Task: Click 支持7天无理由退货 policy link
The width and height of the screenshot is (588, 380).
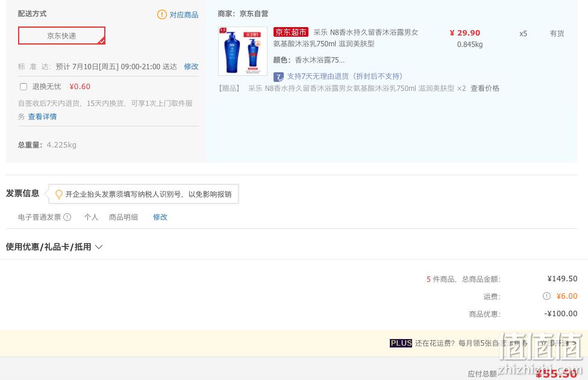Action: [345, 76]
